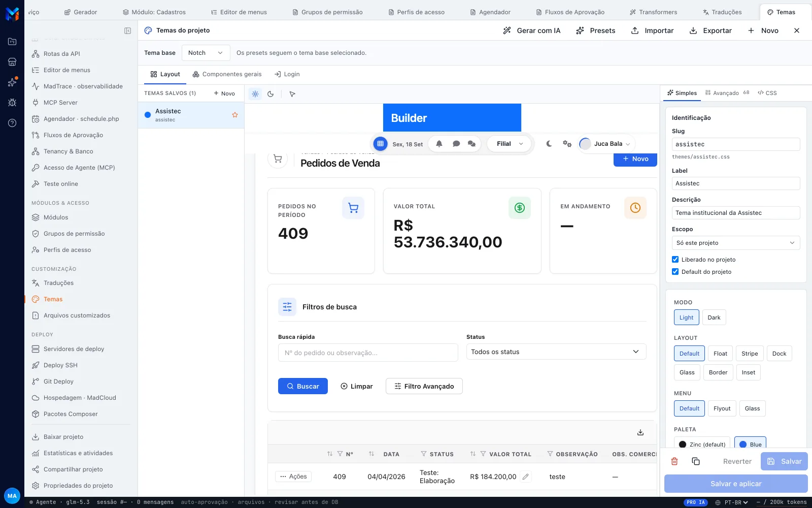The width and height of the screenshot is (812, 508).
Task: Open the AI sparkle icon in left rail
Action: (12, 82)
